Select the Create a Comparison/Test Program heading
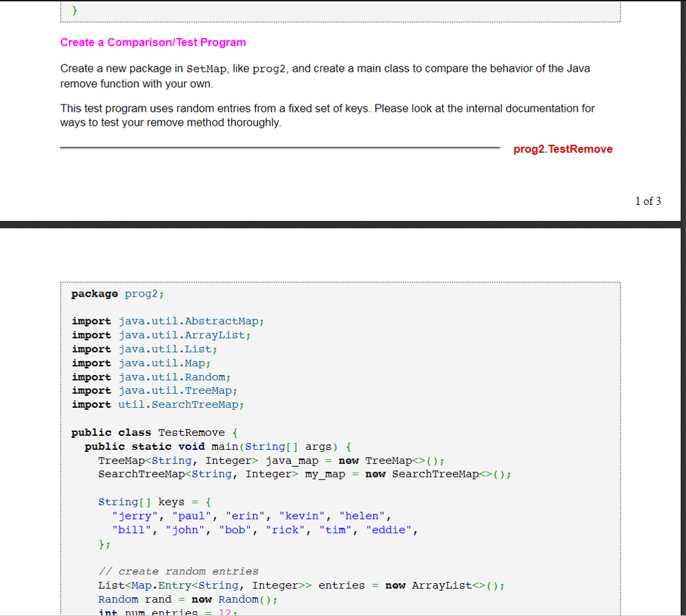Screen dimensions: 686x616 (x=153, y=42)
